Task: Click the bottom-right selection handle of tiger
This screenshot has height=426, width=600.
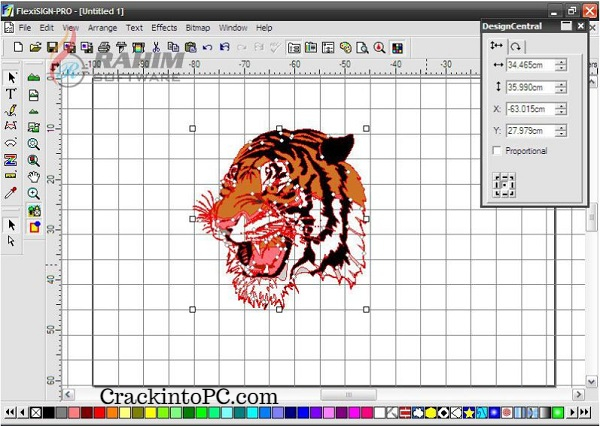Action: tap(366, 309)
